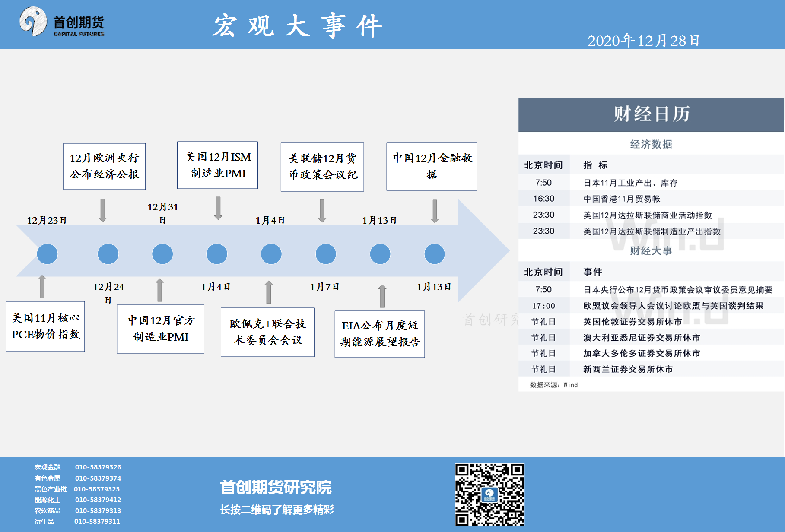Click the up arrow above EIA box
785x532 pixels.
pyautogui.click(x=382, y=296)
